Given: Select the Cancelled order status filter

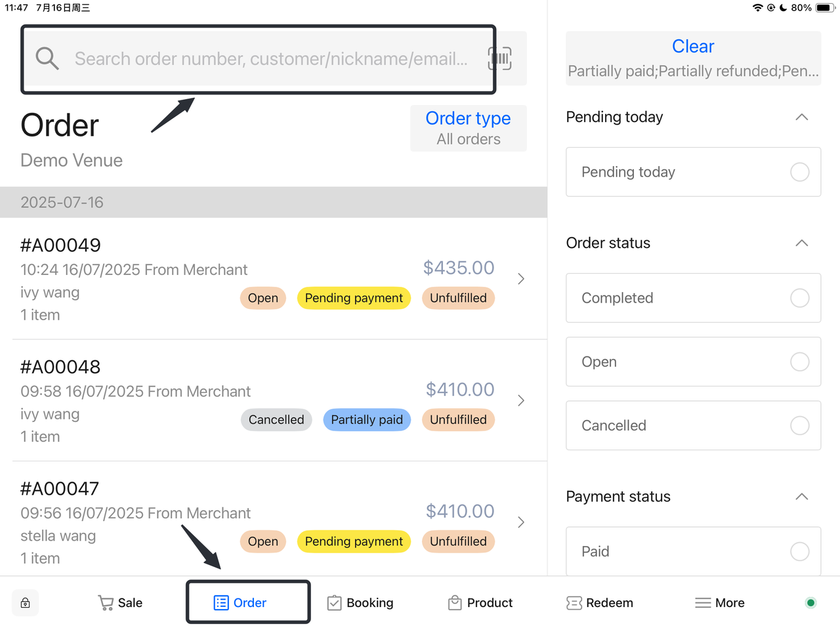Looking at the screenshot, I should [799, 425].
